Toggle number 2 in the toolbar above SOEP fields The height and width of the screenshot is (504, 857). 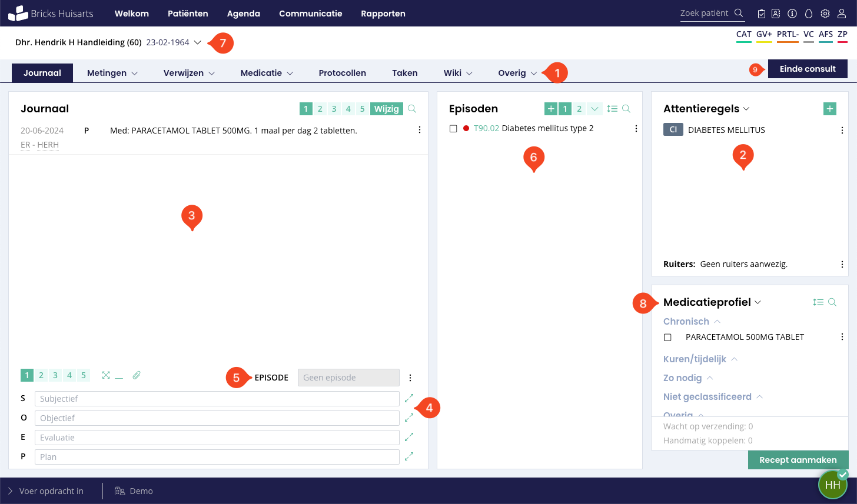point(41,375)
